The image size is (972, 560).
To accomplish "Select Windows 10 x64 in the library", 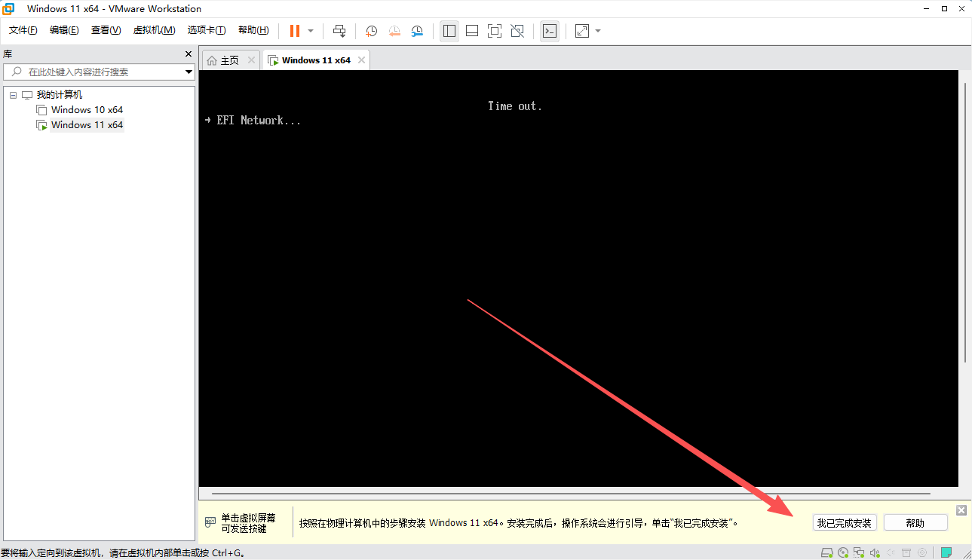I will pos(87,110).
